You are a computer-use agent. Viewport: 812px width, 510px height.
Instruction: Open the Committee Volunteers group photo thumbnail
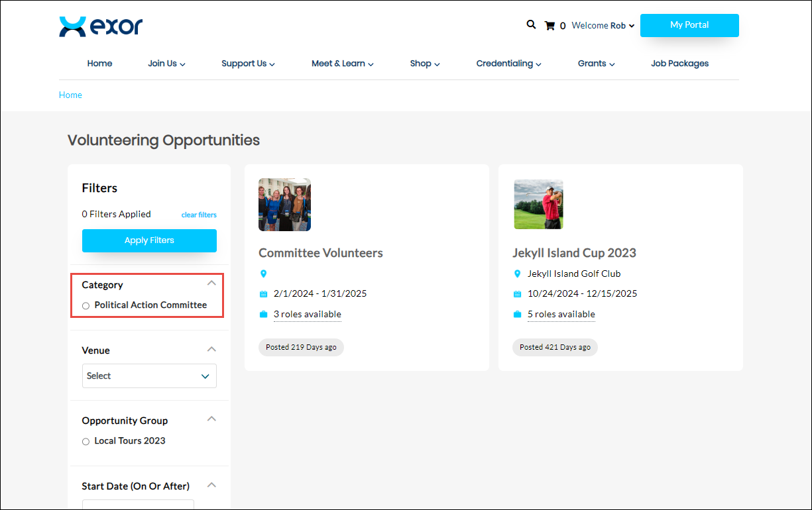pyautogui.click(x=284, y=205)
